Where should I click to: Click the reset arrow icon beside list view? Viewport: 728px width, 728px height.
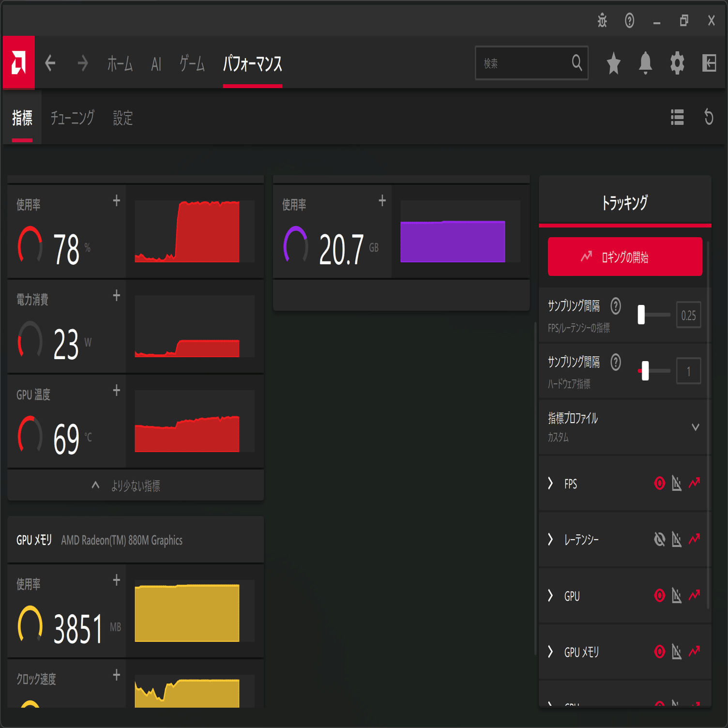click(709, 117)
